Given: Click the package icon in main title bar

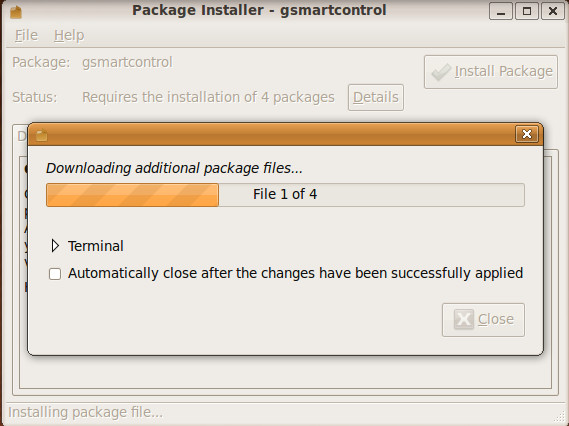Looking at the screenshot, I should pos(16,11).
